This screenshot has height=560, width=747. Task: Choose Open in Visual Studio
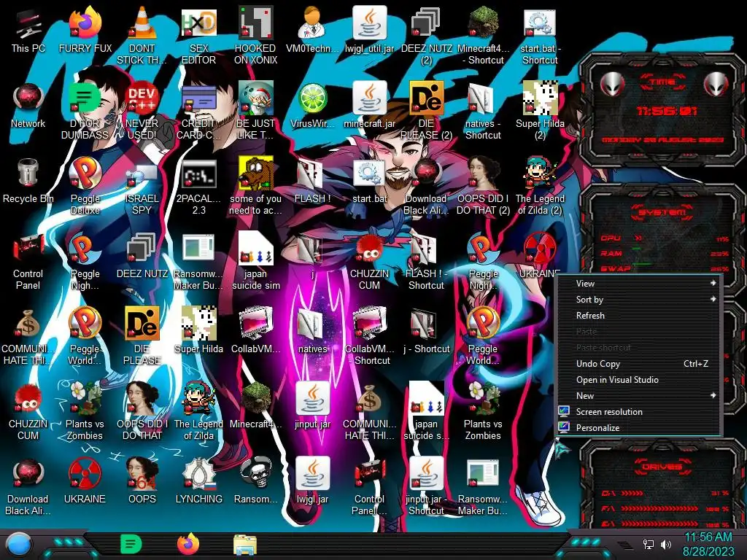tap(640, 379)
